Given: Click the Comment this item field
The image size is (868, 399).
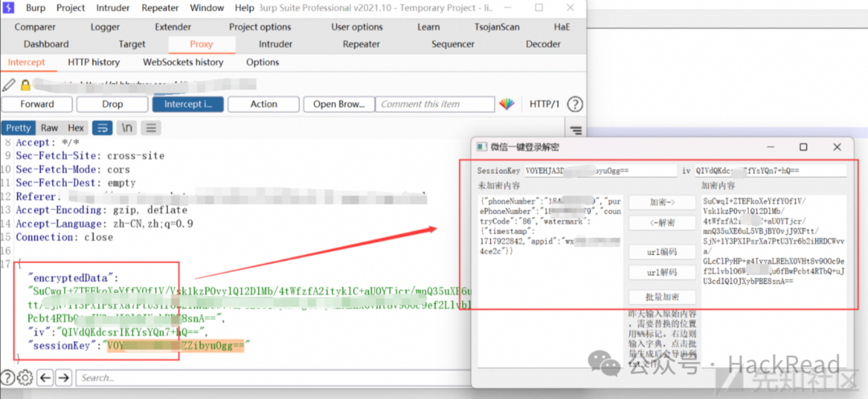Looking at the screenshot, I should point(435,105).
